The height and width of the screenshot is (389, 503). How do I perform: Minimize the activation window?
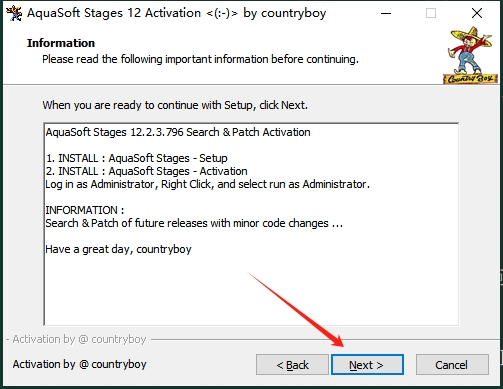pyautogui.click(x=386, y=13)
